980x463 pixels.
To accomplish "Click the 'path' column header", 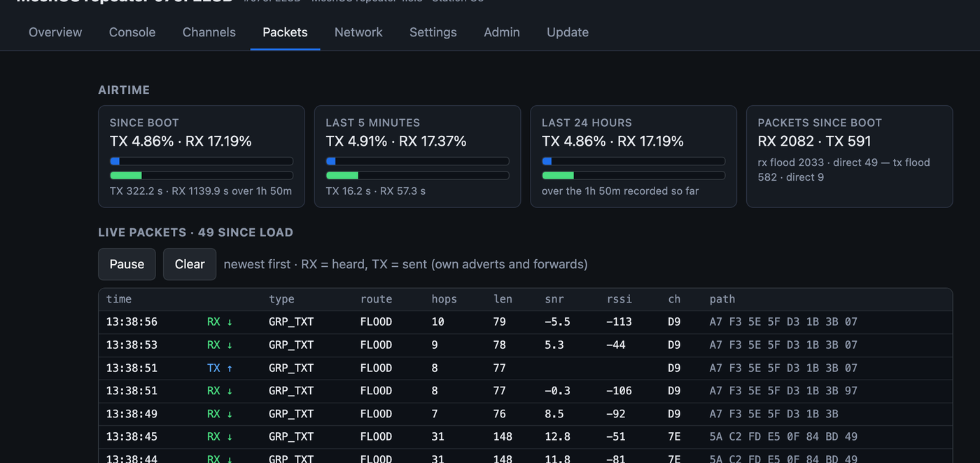I will [722, 299].
